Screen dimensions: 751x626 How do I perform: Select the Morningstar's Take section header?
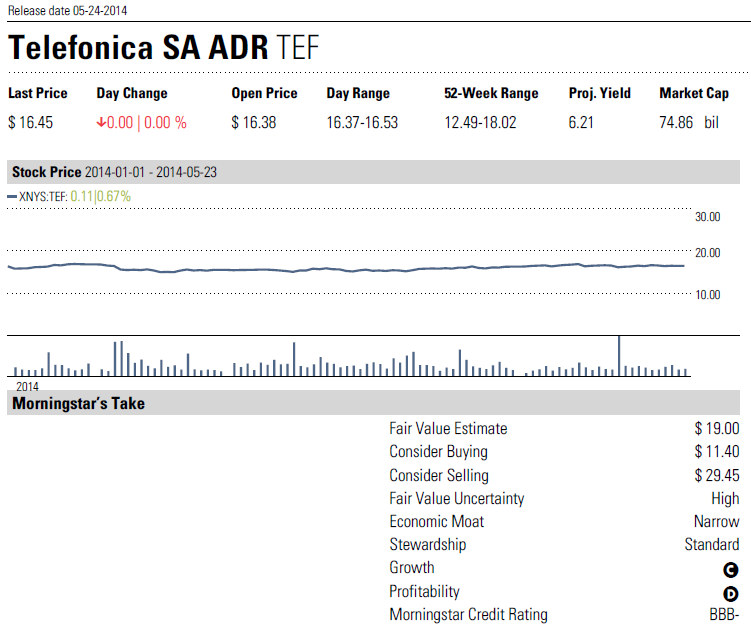click(78, 404)
